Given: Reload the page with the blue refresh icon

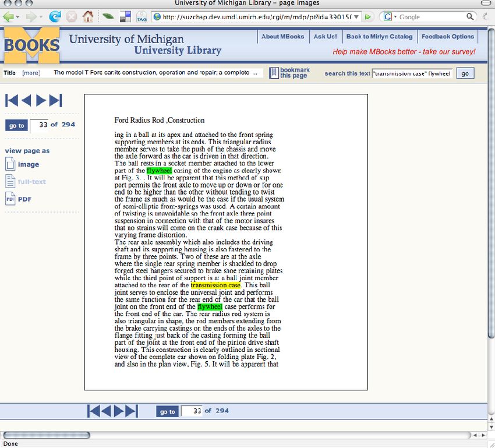Looking at the screenshot, I should pos(55,16).
